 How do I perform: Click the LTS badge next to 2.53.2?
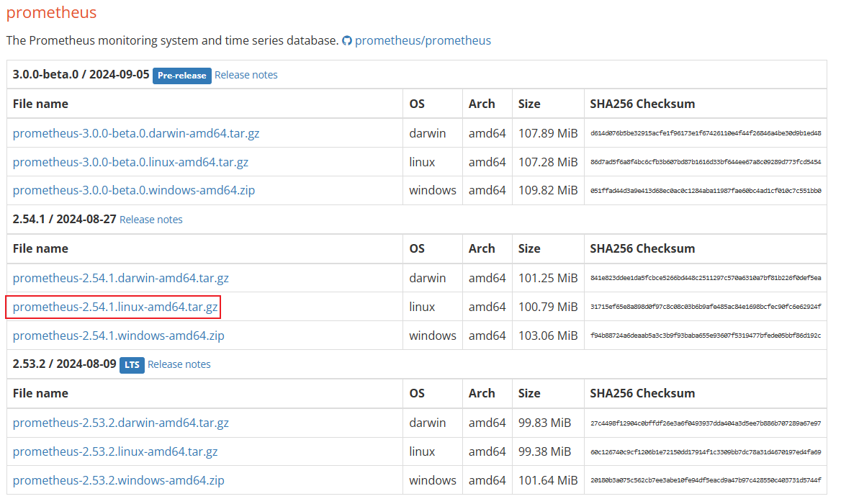point(132,365)
